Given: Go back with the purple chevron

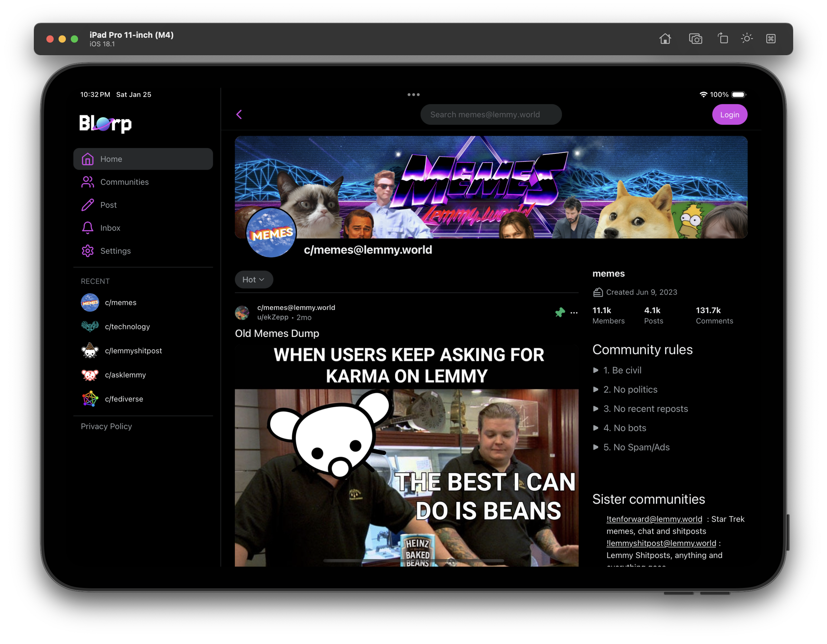Looking at the screenshot, I should click(x=239, y=115).
